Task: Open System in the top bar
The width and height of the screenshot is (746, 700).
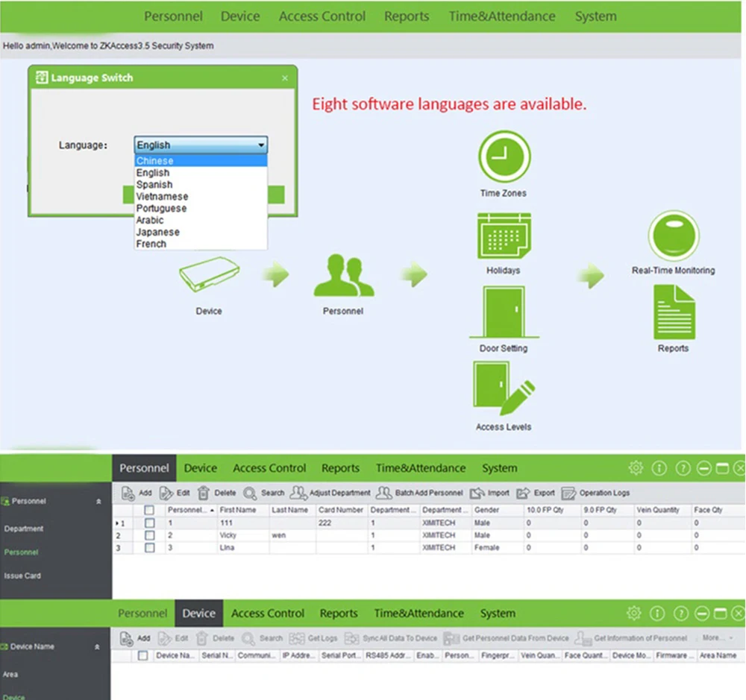Action: [595, 16]
